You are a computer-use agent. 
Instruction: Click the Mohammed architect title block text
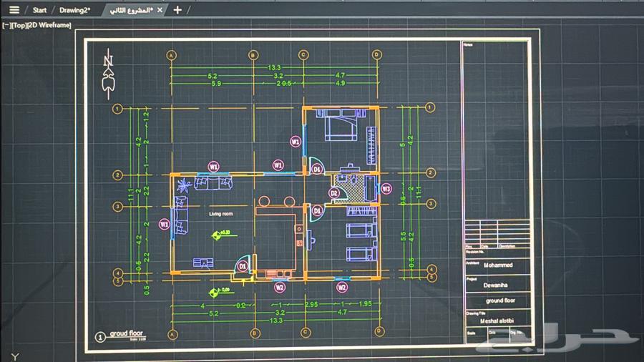point(498,265)
